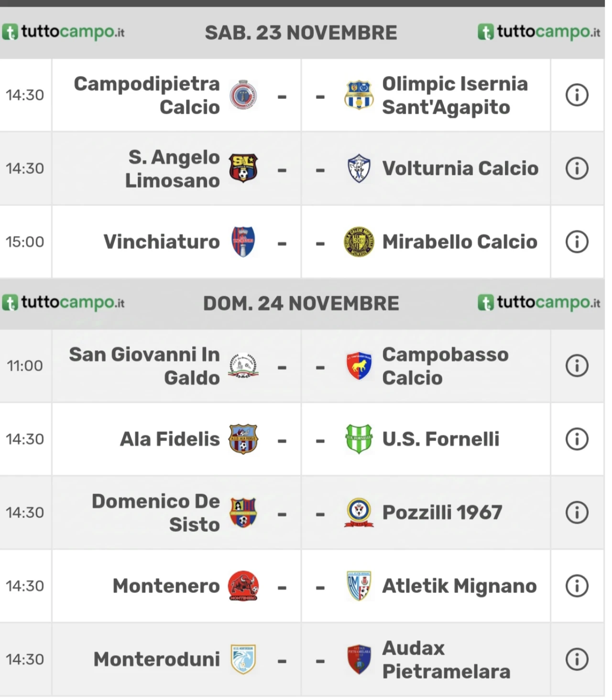Select the Montenero red bull logo
The width and height of the screenshot is (612, 700).
click(x=243, y=586)
